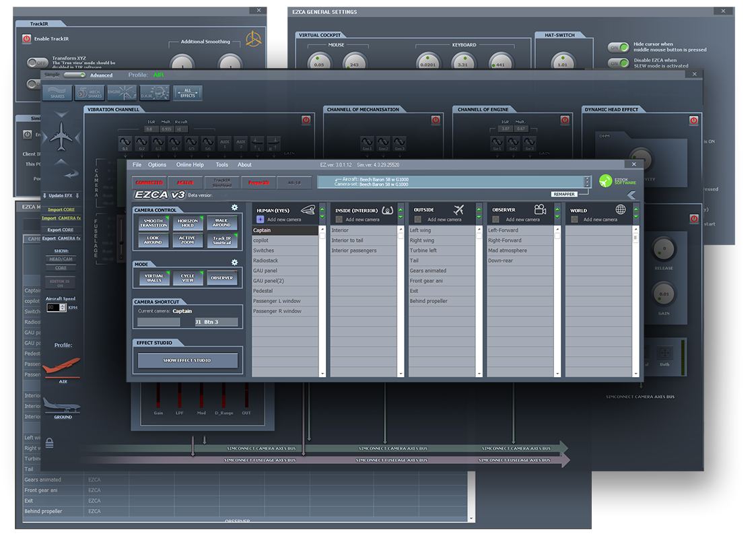Select the Captain camera in the list
The image size is (756, 534).
pos(284,230)
